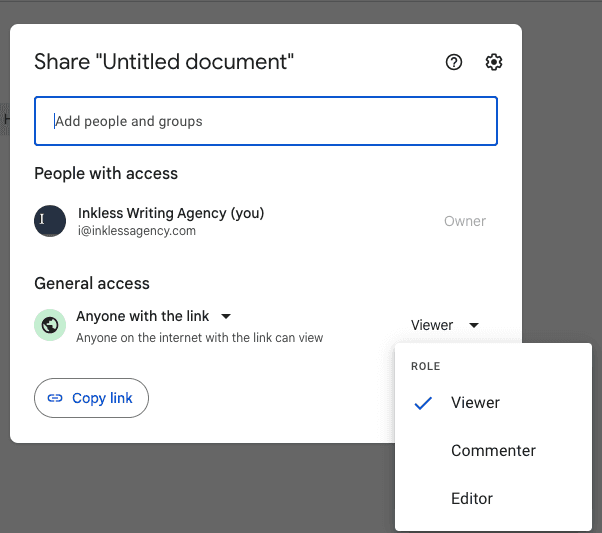Image resolution: width=602 pixels, height=533 pixels.
Task: Click the Copy link button
Action: (x=91, y=398)
